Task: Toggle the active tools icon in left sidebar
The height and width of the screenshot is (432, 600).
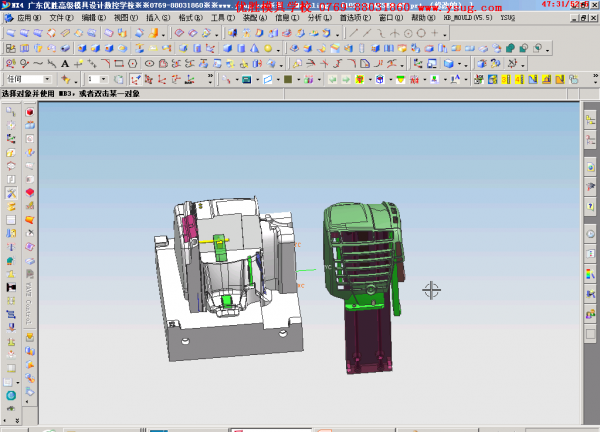Action: pyautogui.click(x=11, y=193)
